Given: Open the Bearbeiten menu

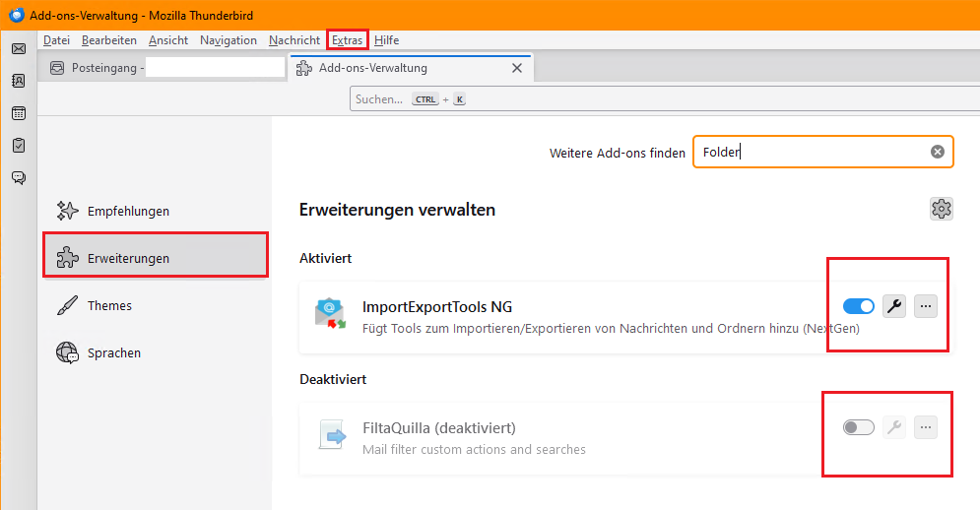Looking at the screenshot, I should [x=108, y=40].
